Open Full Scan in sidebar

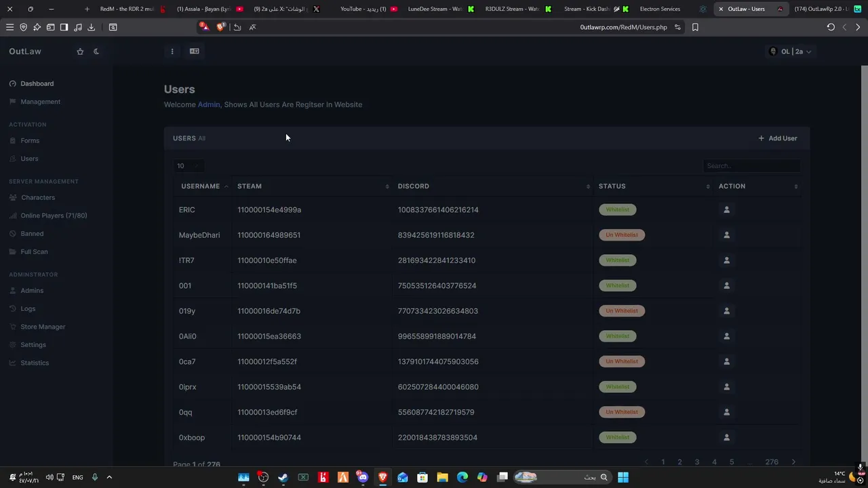click(x=29, y=251)
